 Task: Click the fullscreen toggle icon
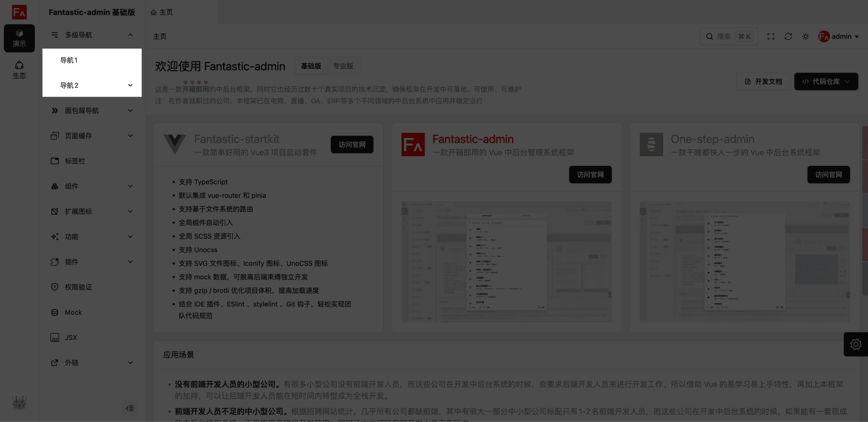771,36
